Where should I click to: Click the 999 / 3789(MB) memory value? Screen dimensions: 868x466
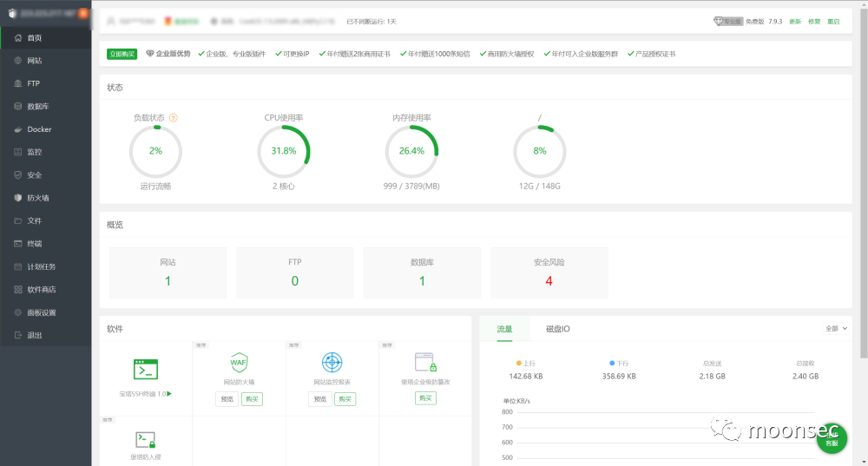pyautogui.click(x=411, y=186)
